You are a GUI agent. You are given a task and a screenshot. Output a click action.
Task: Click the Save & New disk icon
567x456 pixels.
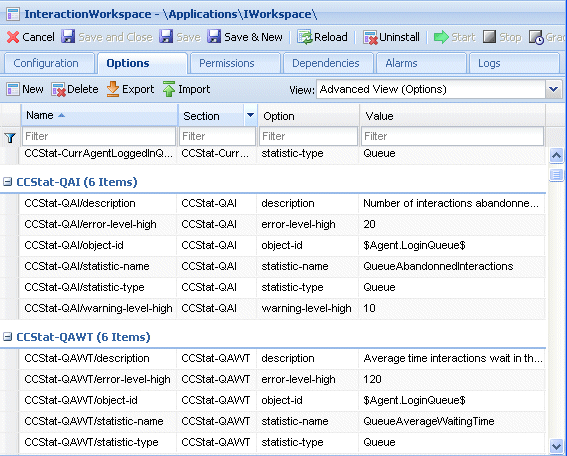pyautogui.click(x=214, y=37)
